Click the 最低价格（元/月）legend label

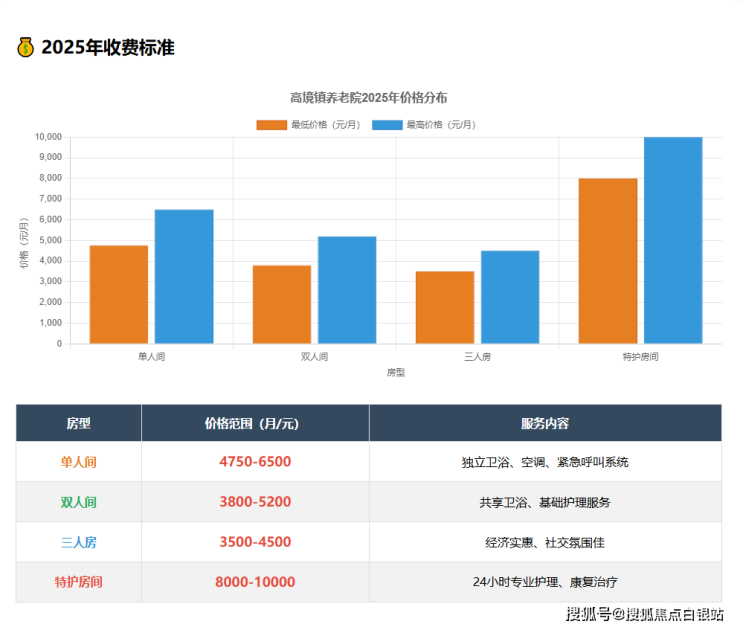point(325,125)
